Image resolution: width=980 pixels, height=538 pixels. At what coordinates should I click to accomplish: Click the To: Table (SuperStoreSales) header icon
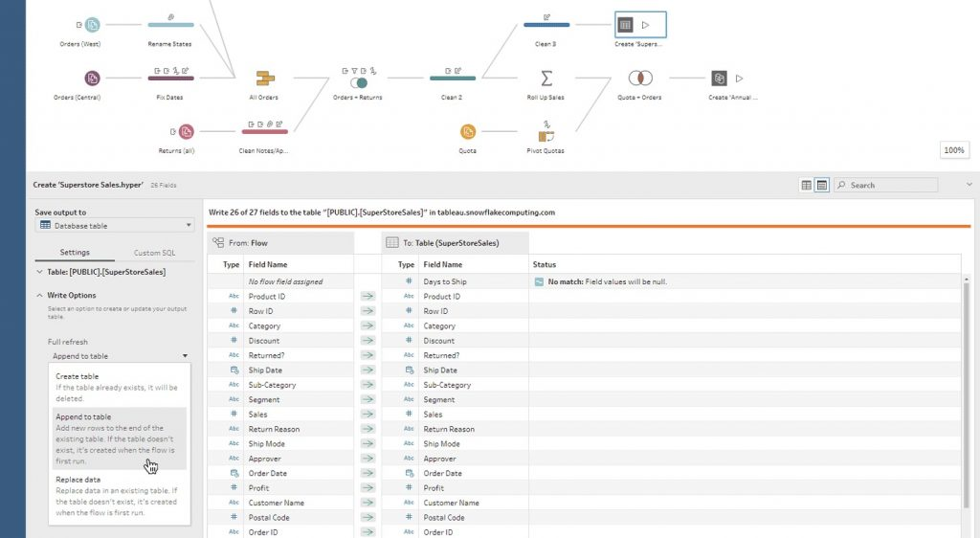391,242
